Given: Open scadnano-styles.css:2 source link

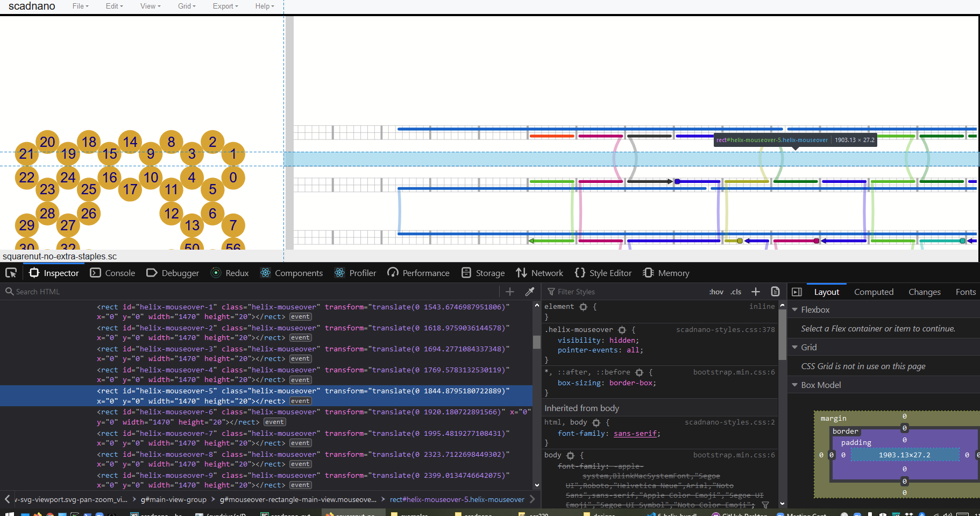Looking at the screenshot, I should (729, 422).
